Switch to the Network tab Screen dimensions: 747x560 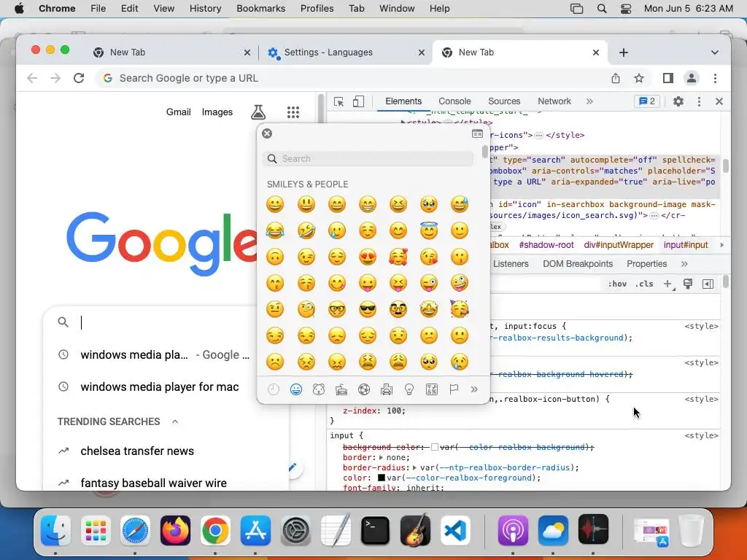point(554,101)
